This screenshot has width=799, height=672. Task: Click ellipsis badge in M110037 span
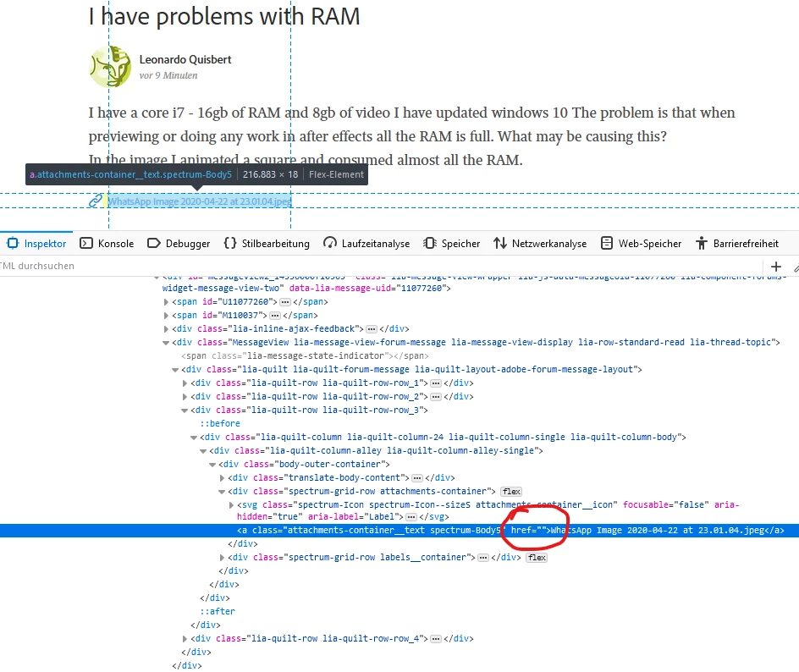click(275, 316)
